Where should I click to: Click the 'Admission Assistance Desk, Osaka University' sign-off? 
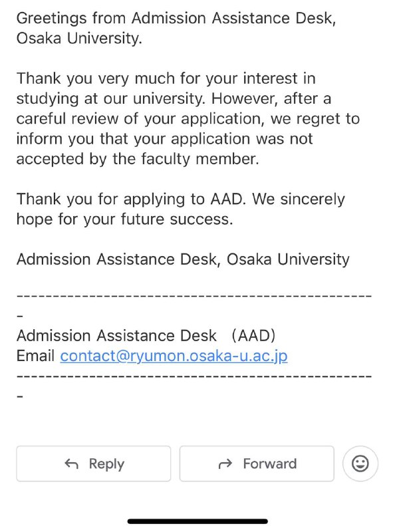(x=183, y=259)
